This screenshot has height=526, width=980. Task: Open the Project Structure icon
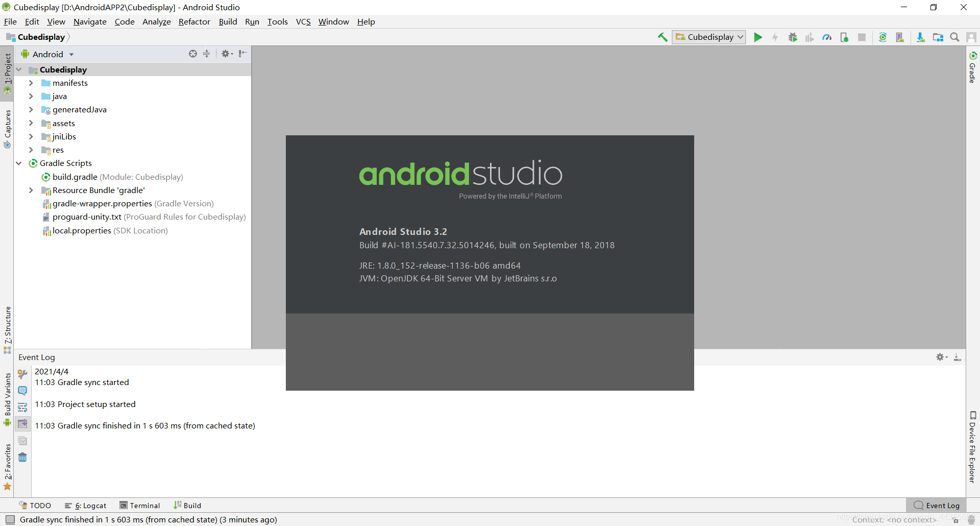938,37
